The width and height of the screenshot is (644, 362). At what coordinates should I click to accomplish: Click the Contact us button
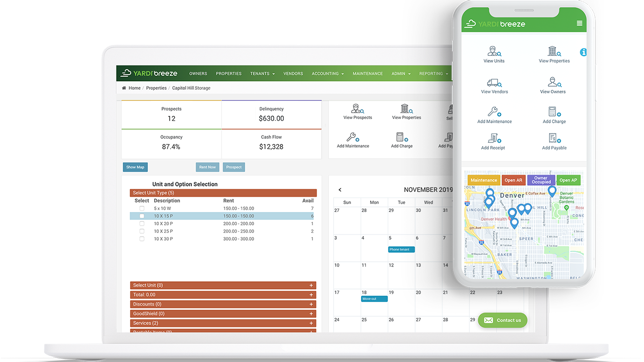click(x=503, y=320)
